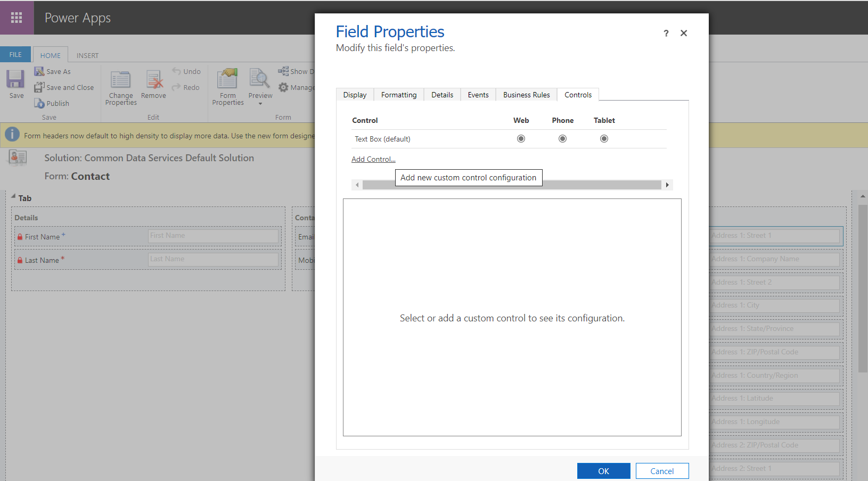The width and height of the screenshot is (868, 481).
Task: Click the Address 2: ZIP/Postal Code field
Action: point(775,445)
